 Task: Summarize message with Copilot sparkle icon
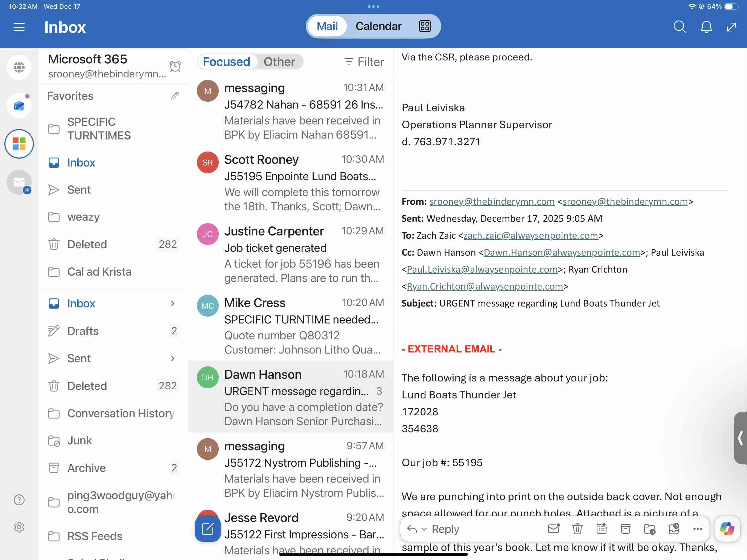602,529
